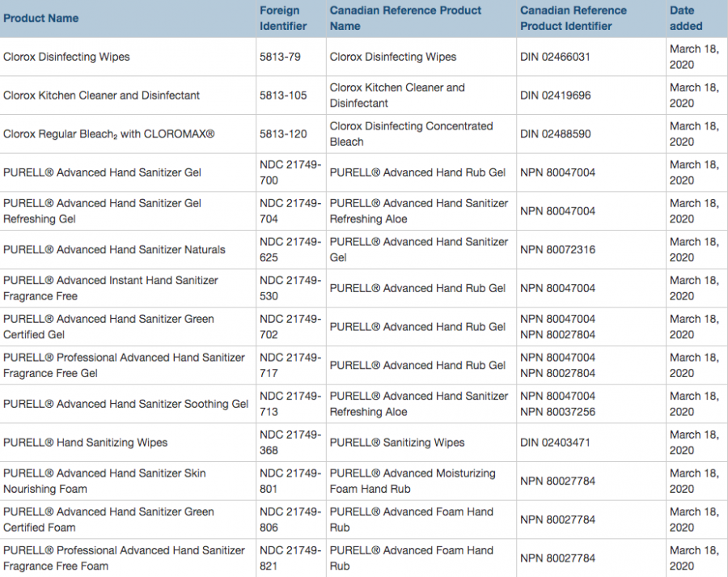
Task: Select the NDC 21749-713 identifier
Action: (290, 404)
